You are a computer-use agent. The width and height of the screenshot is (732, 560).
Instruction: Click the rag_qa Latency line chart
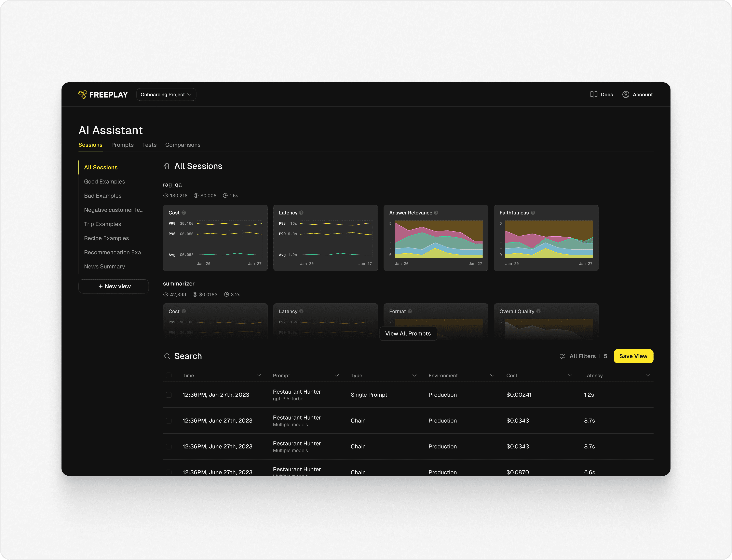(336, 239)
